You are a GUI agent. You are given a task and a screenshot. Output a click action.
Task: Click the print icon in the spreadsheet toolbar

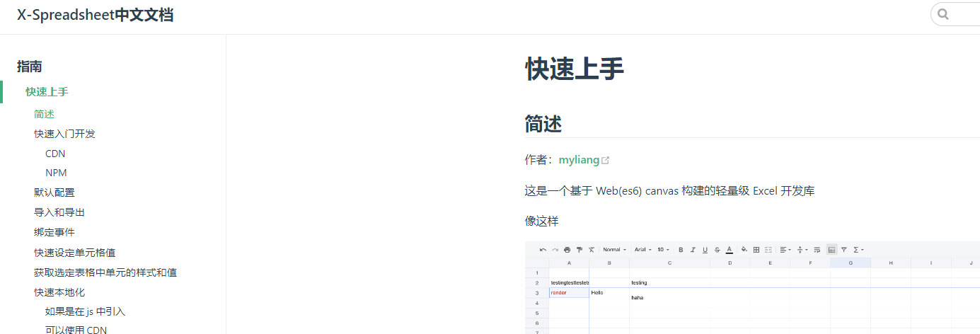[567, 250]
